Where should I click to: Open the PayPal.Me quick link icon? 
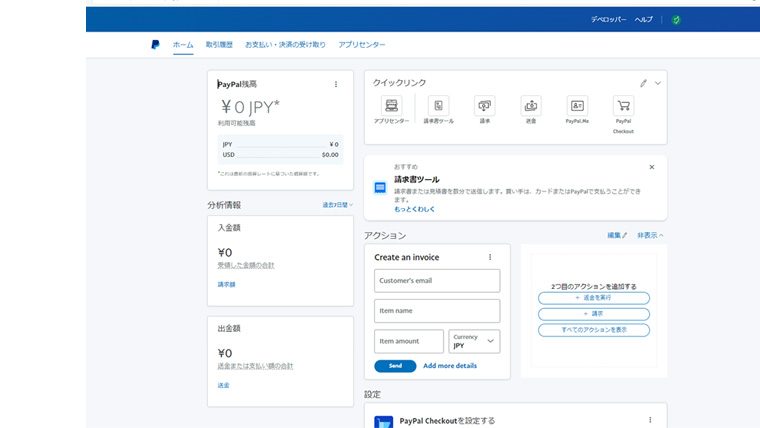pyautogui.click(x=577, y=105)
